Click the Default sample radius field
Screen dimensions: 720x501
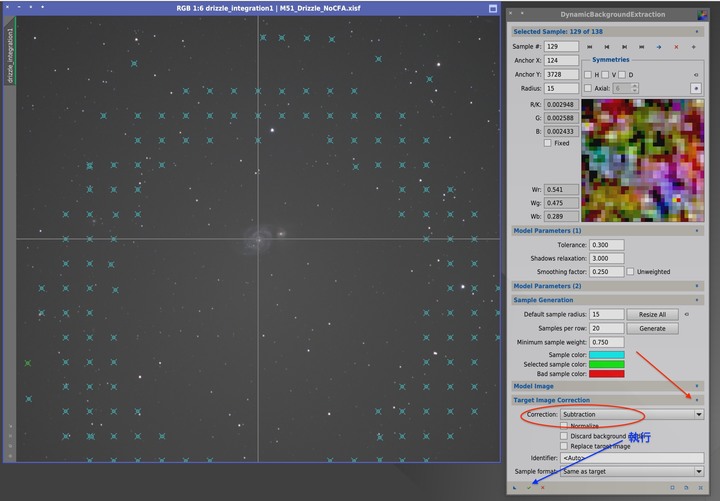[x=607, y=315]
